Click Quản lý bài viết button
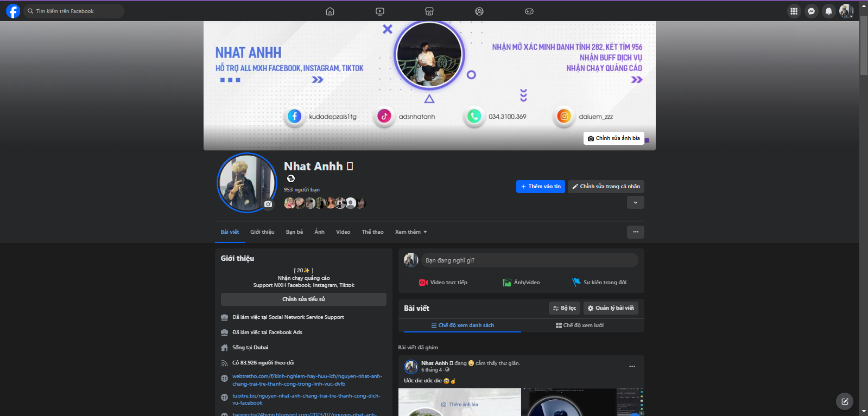This screenshot has height=416, width=868. click(x=611, y=308)
